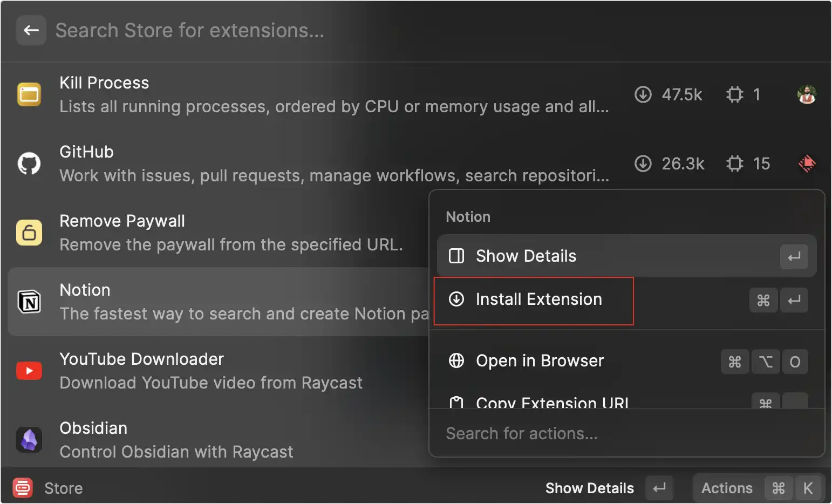Screen dimensions: 832x504
Task: Open the Actions button in footer
Action: pyautogui.click(x=726, y=488)
